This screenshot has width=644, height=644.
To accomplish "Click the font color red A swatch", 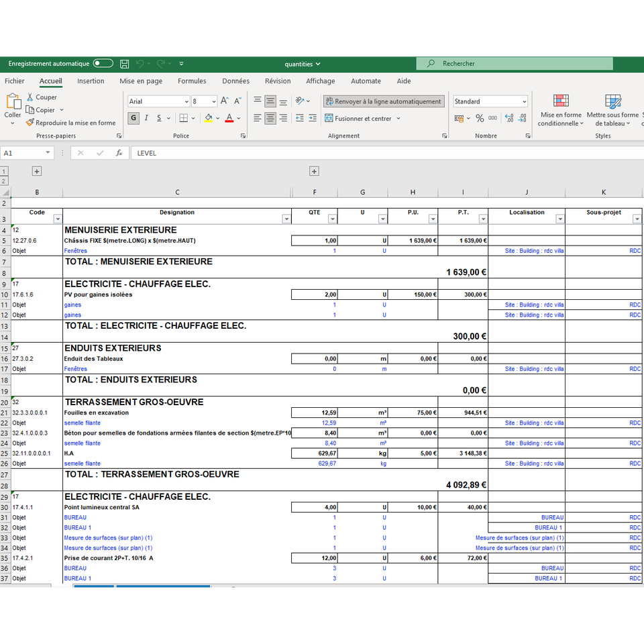I will pos(229,118).
